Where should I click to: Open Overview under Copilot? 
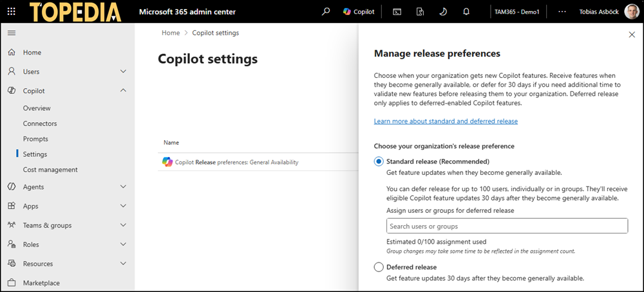[x=37, y=108]
